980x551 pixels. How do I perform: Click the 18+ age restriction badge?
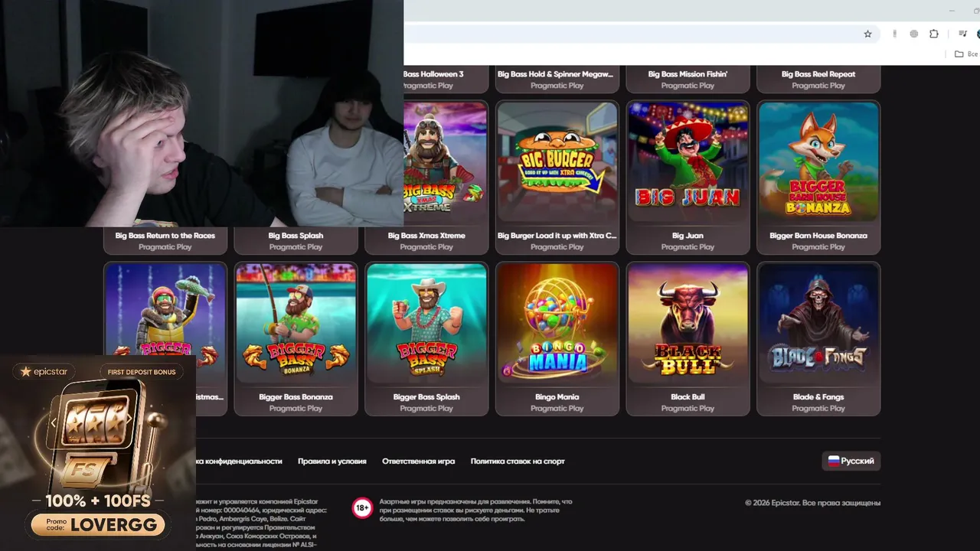pyautogui.click(x=361, y=507)
